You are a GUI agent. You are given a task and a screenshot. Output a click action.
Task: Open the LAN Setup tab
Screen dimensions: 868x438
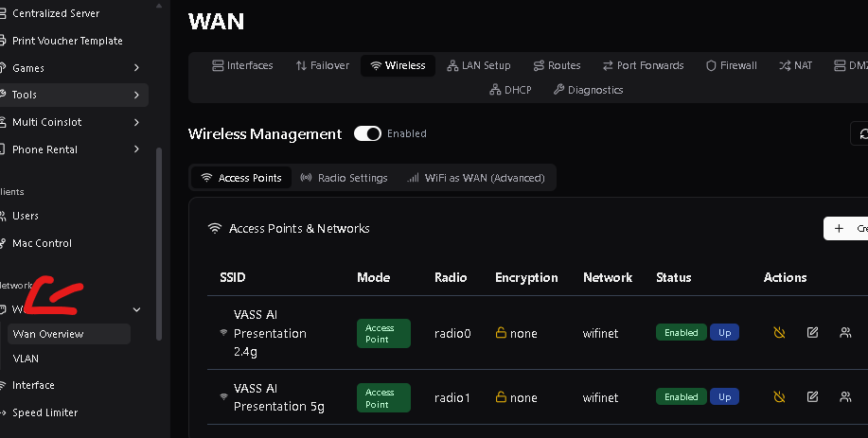[479, 65]
